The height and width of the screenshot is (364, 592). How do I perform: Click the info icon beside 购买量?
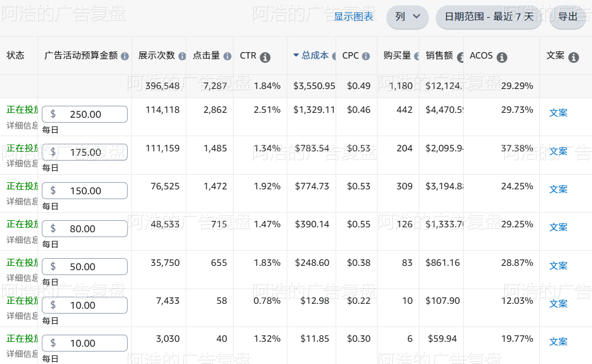417,56
